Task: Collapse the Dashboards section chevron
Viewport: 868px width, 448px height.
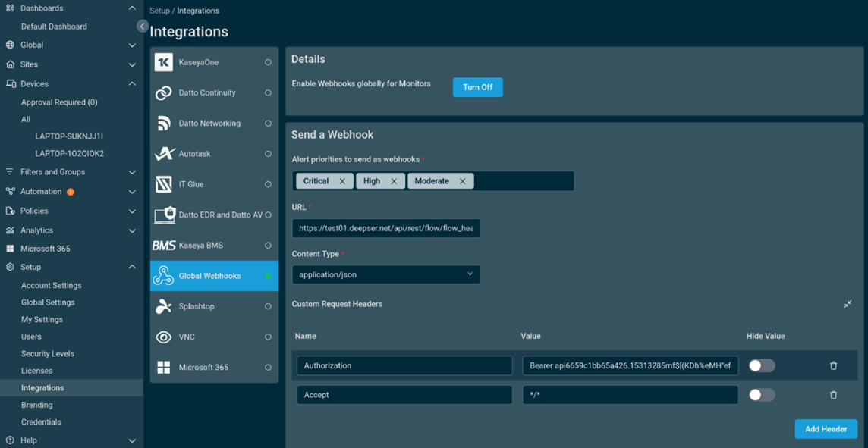Action: tap(132, 8)
